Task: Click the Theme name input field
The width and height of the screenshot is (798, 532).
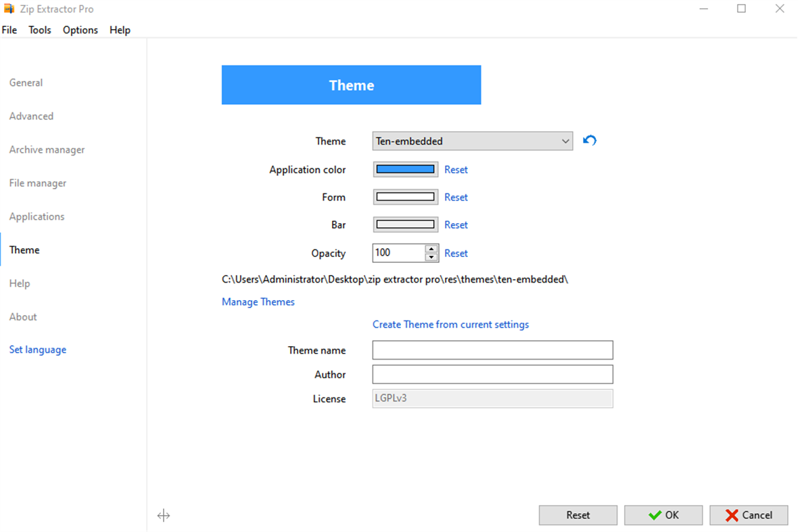Action: coord(492,349)
